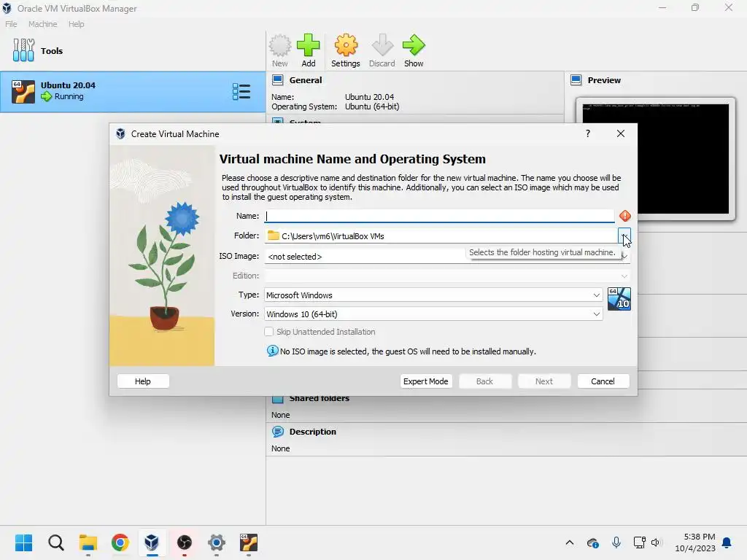Click the name error warning icon
The height and width of the screenshot is (560, 747).
(x=625, y=216)
